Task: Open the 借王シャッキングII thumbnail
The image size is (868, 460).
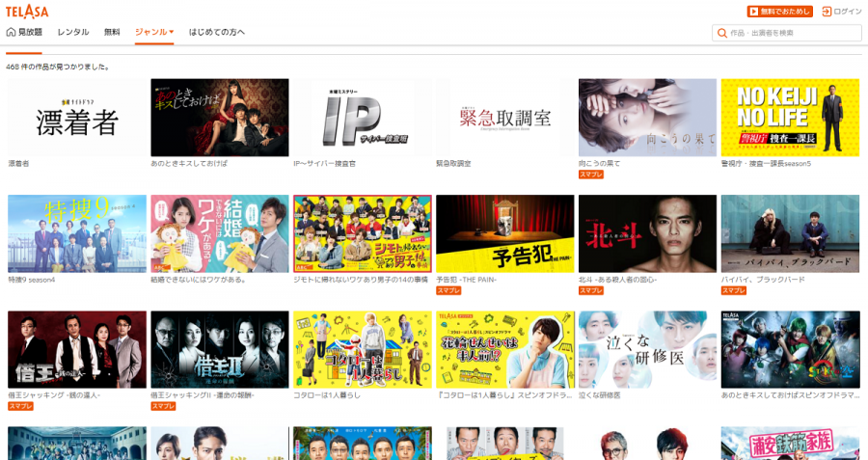Action: 220,349
